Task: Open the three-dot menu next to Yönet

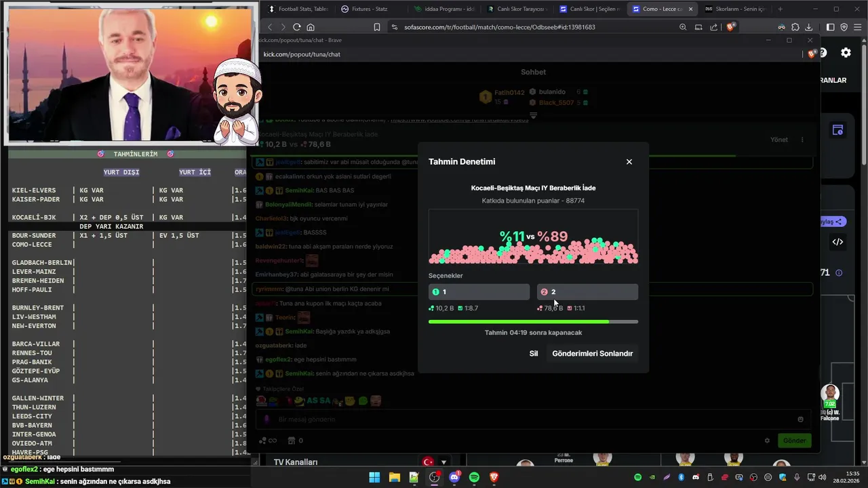Action: (802, 140)
